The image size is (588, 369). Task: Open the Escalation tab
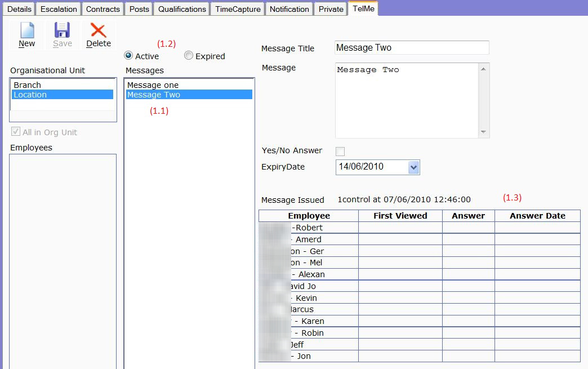(59, 9)
